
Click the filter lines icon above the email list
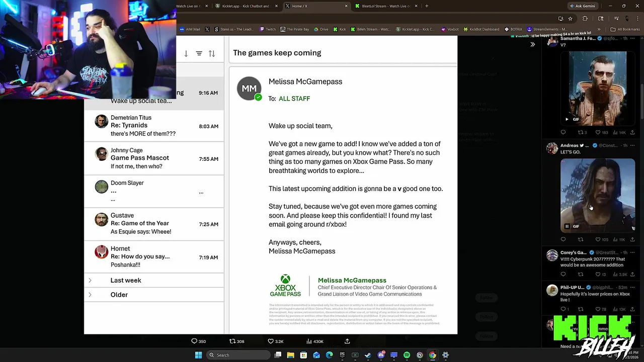pos(199,53)
